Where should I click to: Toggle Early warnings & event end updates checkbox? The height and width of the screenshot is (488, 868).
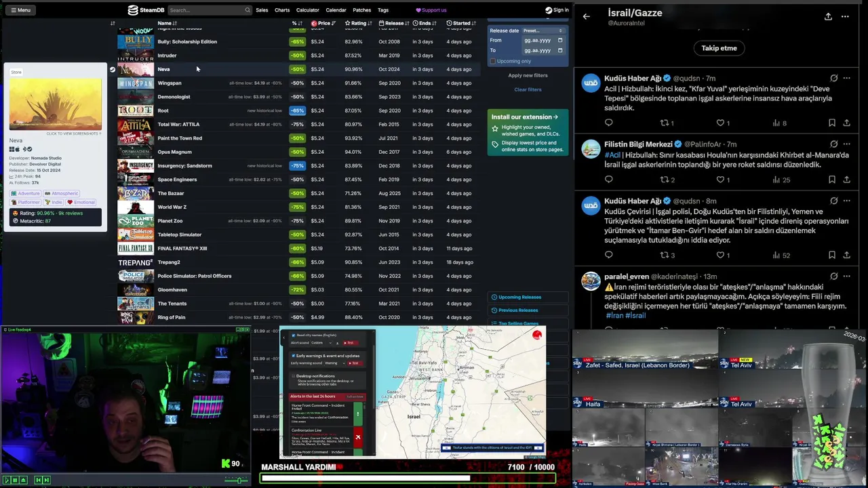pos(293,355)
